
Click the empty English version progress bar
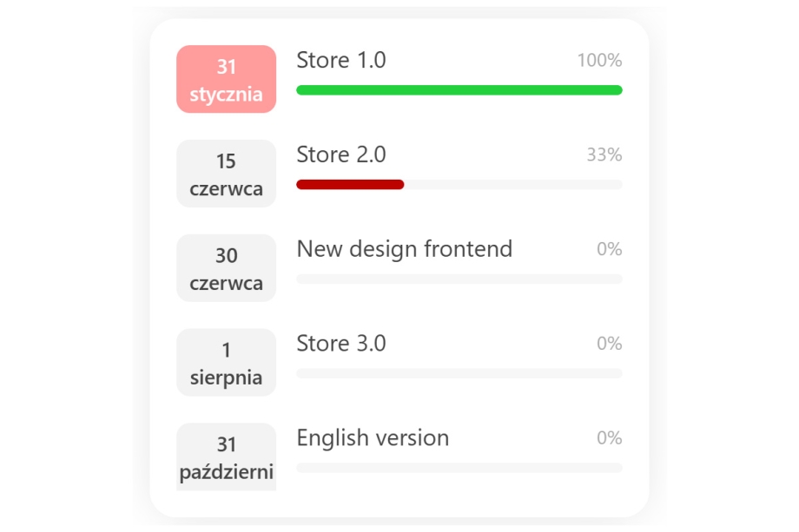[x=459, y=468]
